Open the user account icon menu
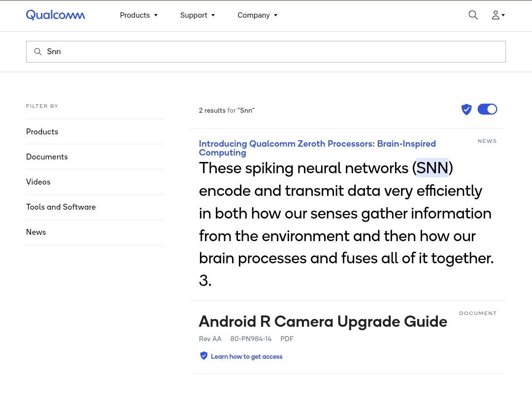 point(498,15)
